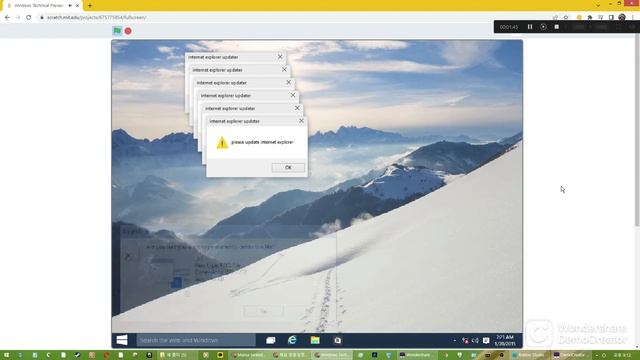Open the simulated Windows Start menu logo
This screenshot has width=640, height=360.
[x=122, y=340]
